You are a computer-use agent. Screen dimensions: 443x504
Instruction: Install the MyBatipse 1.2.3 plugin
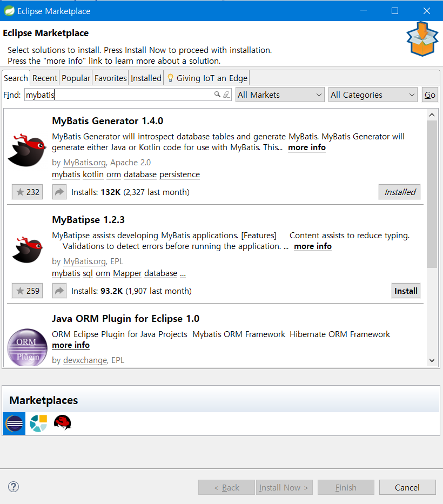click(x=406, y=291)
